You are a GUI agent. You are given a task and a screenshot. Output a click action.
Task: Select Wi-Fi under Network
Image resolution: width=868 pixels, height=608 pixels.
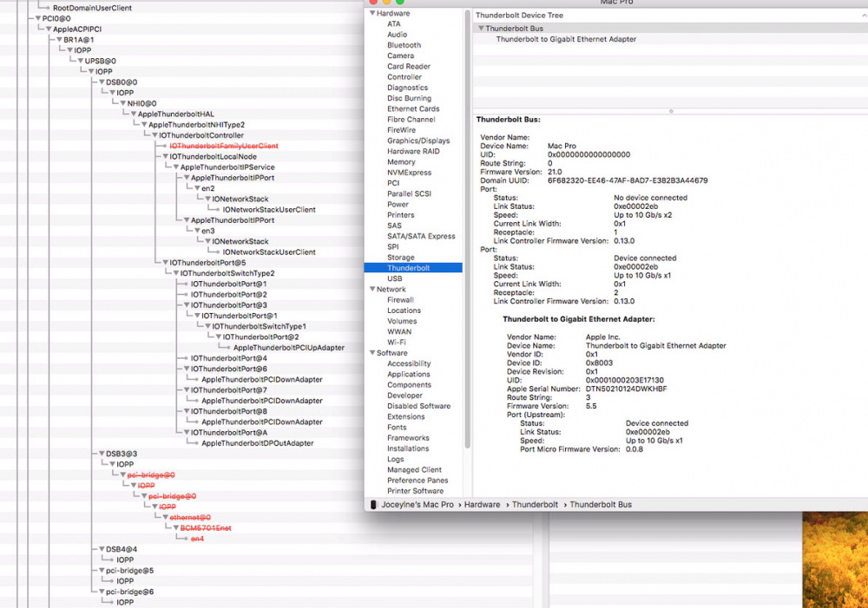point(397,343)
